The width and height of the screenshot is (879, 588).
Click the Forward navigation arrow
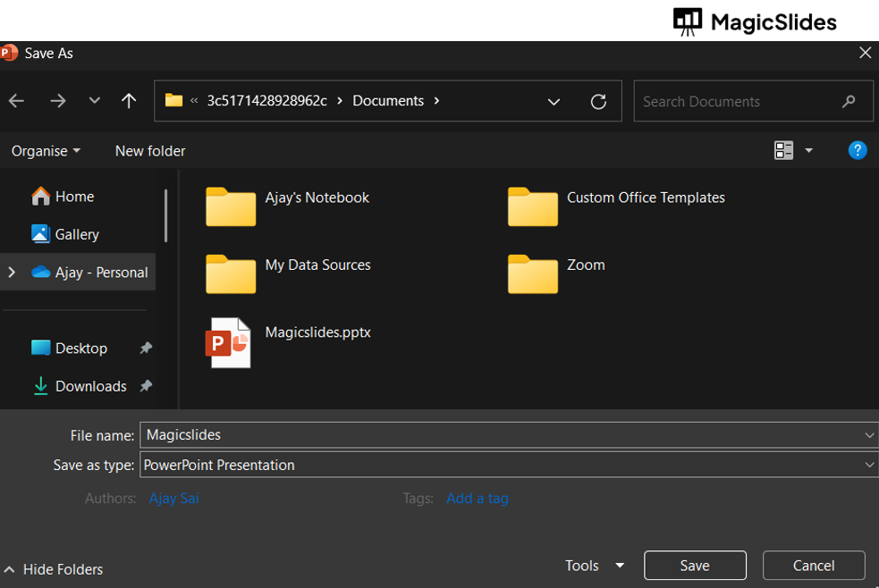point(58,101)
